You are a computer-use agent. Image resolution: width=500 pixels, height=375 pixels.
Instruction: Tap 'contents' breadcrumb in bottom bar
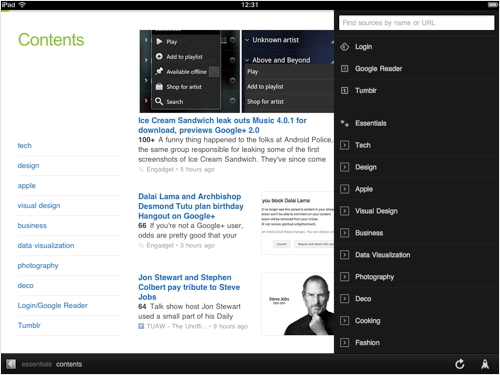69,364
